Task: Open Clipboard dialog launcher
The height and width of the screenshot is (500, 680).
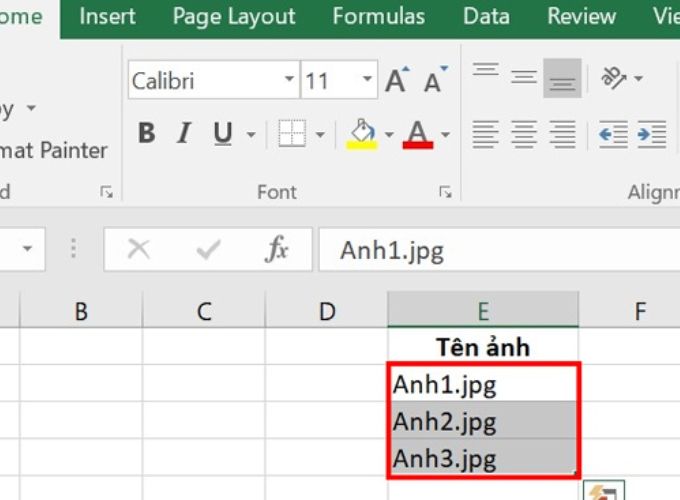Action: pyautogui.click(x=107, y=192)
